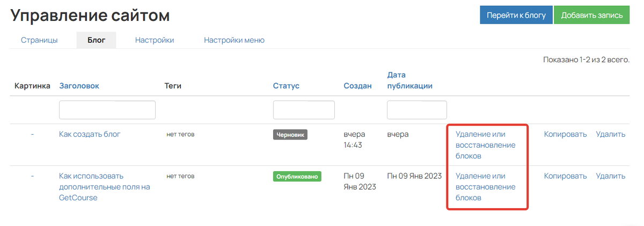Open the «Настройки меню» tab
This screenshot has width=644, height=226.
234,40
